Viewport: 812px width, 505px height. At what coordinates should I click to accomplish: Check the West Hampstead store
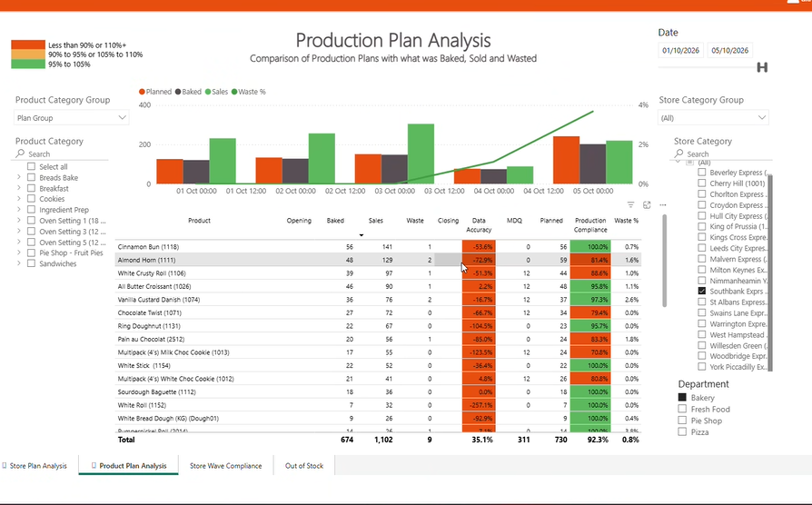click(702, 334)
